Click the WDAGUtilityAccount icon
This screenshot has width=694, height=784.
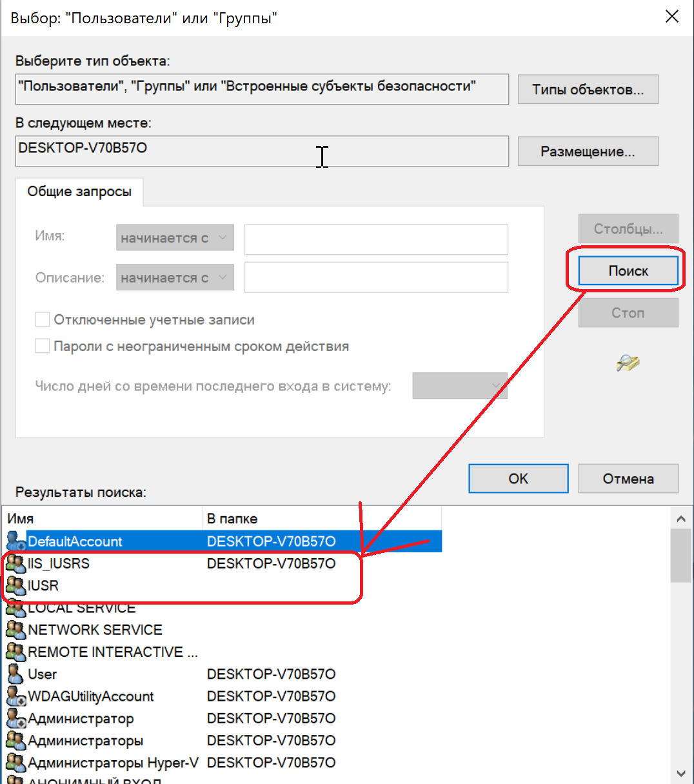pos(16,696)
